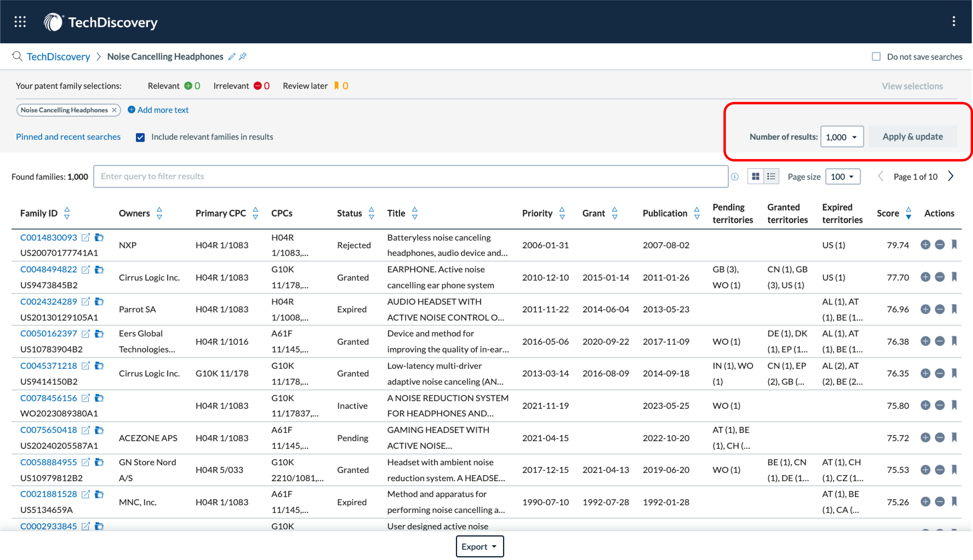
Task: Mark GN Store Nord family as relevant
Action: pyautogui.click(x=925, y=470)
